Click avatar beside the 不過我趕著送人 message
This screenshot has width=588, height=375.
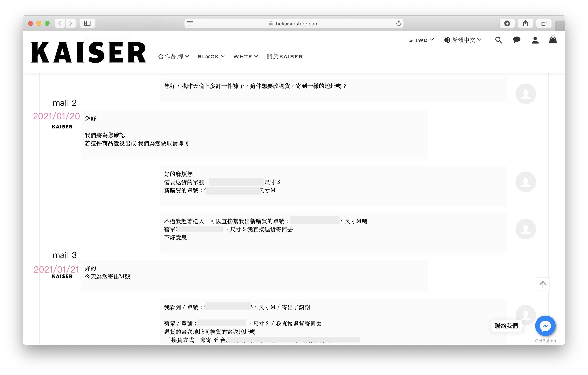[x=526, y=229]
